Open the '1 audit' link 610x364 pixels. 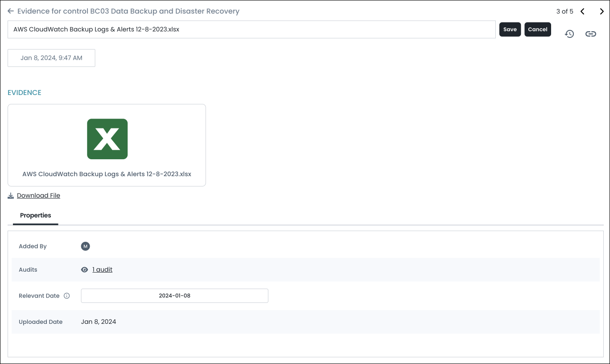(102, 269)
